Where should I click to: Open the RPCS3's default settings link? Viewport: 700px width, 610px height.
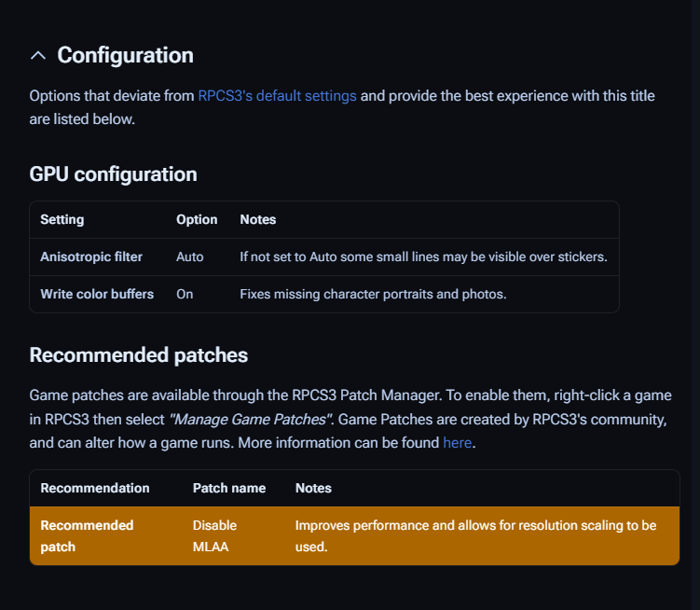(x=277, y=96)
